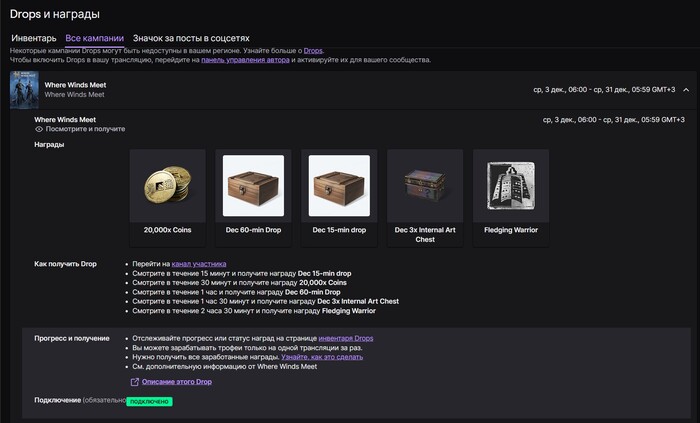Click the Узнайте, как это сделать link

pos(322,357)
